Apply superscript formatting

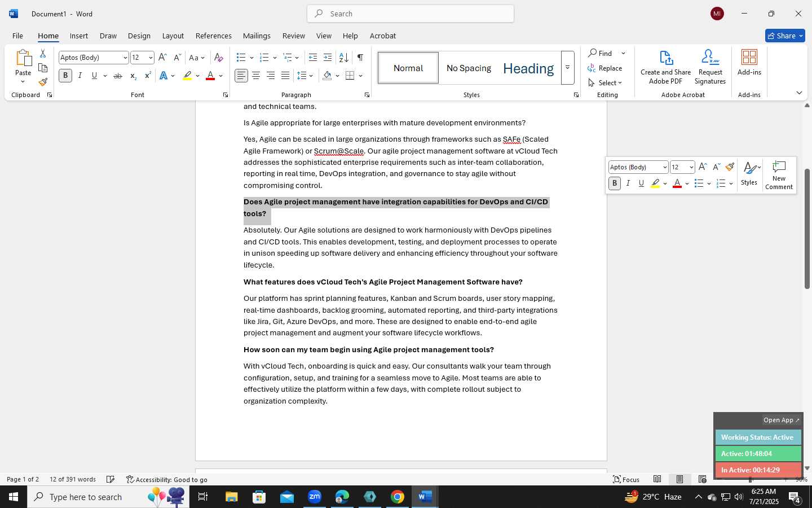click(148, 76)
